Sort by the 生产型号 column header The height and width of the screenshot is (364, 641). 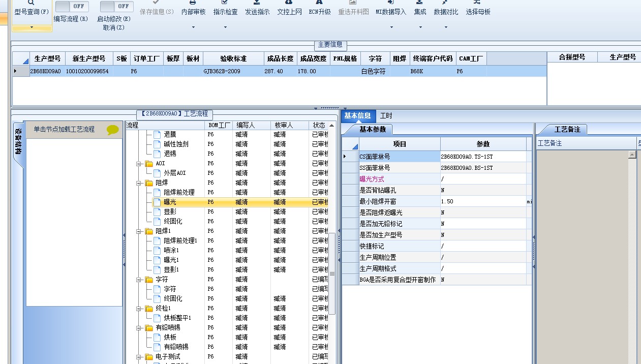point(47,58)
